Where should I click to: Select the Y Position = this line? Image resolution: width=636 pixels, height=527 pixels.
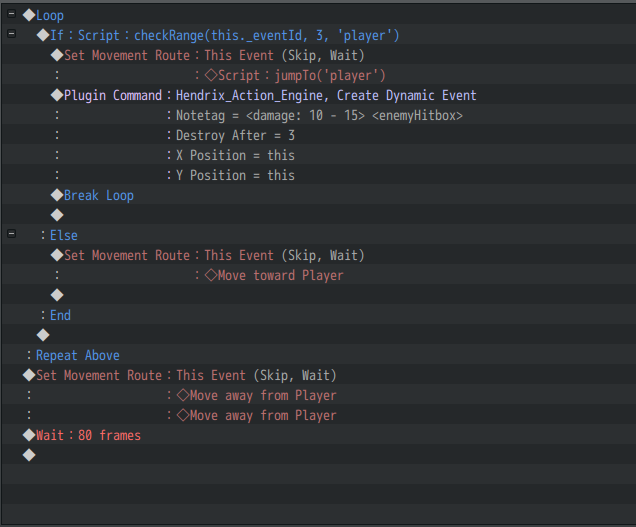[235, 175]
